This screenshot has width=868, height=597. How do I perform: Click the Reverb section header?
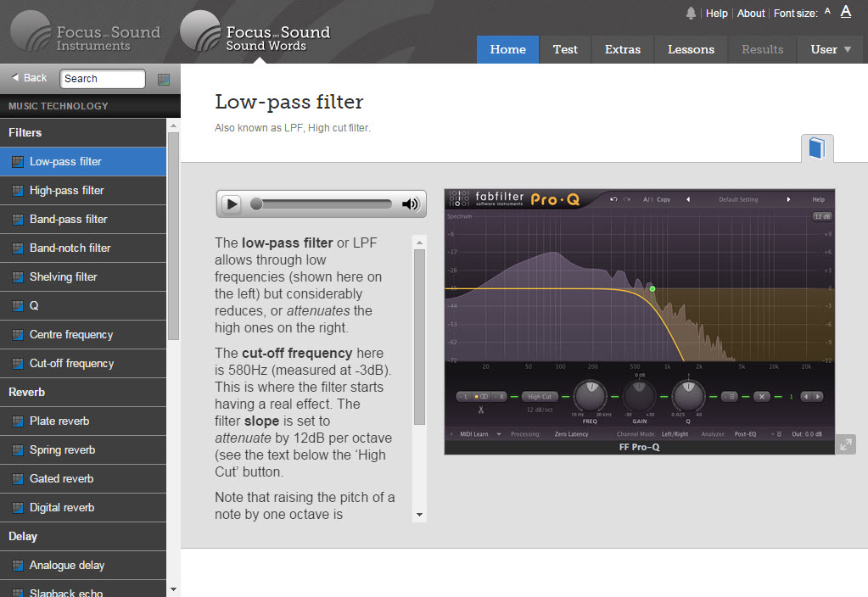(83, 393)
